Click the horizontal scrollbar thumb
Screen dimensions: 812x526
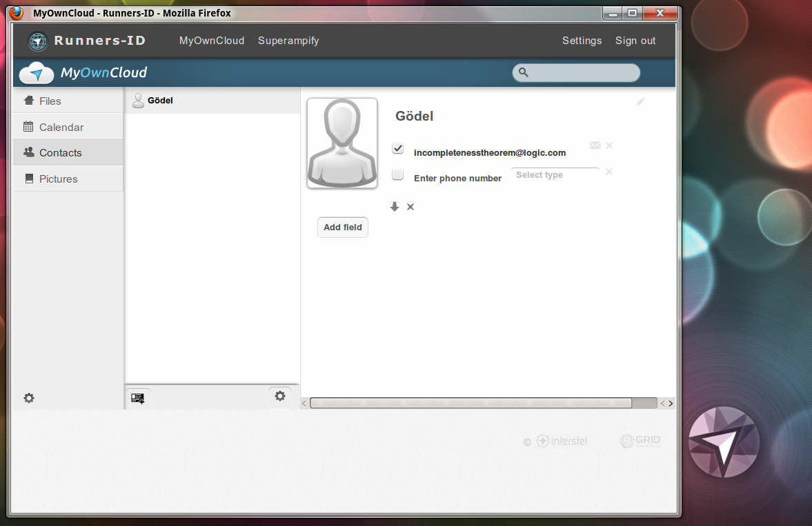[x=471, y=403]
